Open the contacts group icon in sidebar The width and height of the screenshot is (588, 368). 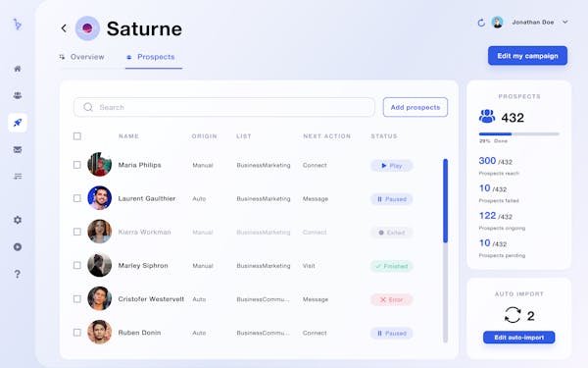tap(18, 95)
